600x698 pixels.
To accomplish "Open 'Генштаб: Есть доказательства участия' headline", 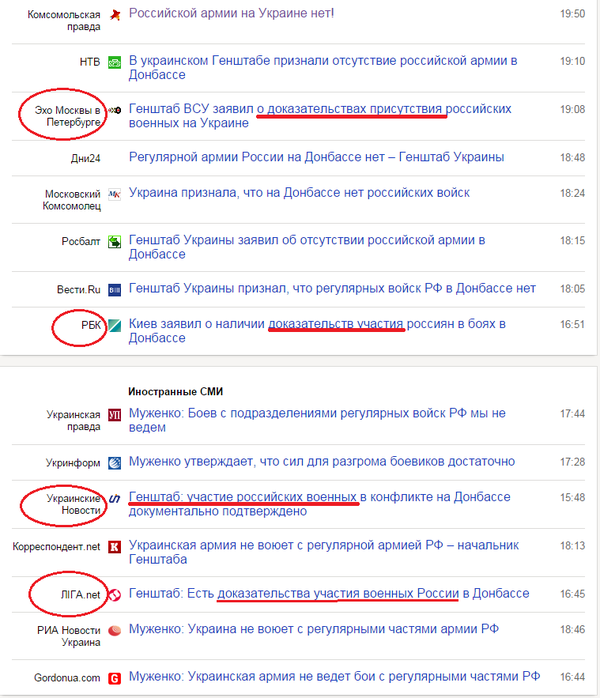I will [328, 593].
